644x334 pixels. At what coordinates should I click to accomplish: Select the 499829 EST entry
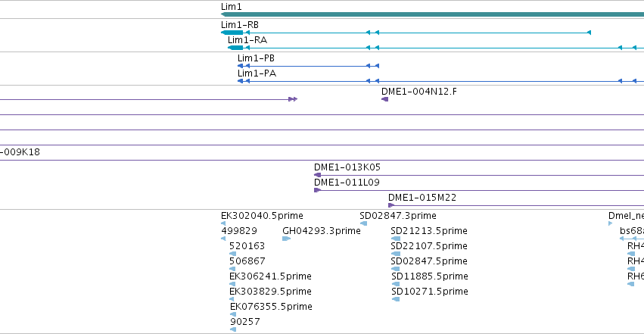tap(239, 230)
